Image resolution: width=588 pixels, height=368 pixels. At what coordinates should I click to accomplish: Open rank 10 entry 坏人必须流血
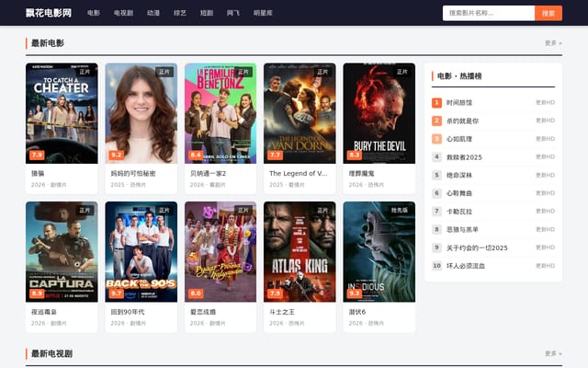pyautogui.click(x=493, y=266)
